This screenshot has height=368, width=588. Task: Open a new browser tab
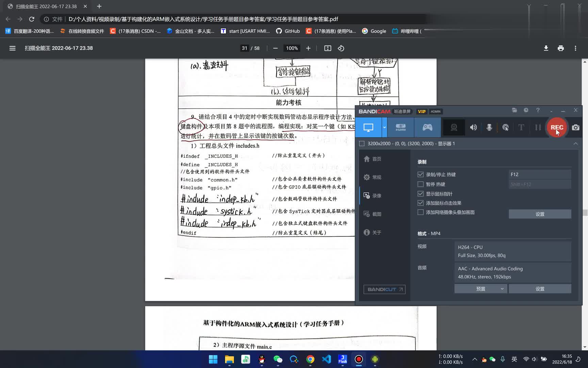99,6
